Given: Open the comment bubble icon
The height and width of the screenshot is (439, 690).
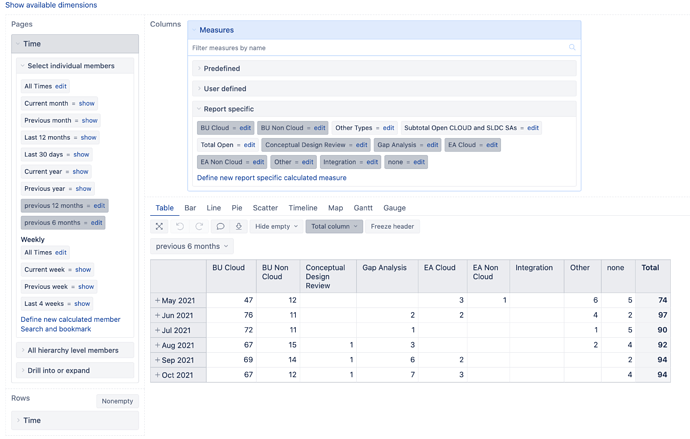Looking at the screenshot, I should [x=220, y=226].
